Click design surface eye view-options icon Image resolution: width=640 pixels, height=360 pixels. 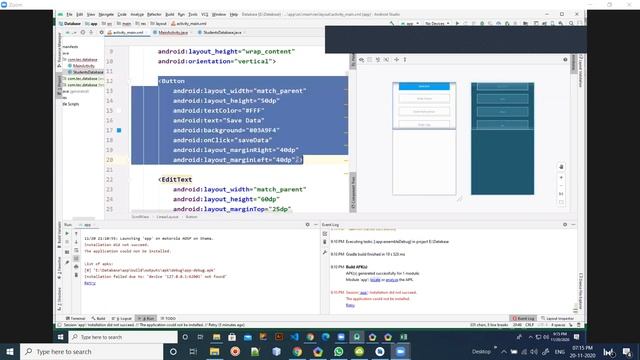362,60
